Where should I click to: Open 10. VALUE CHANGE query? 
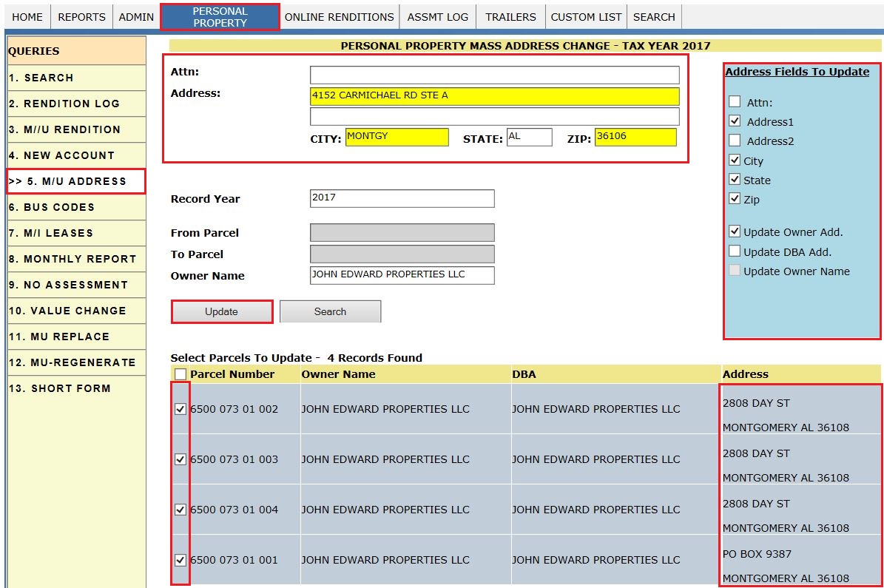[x=77, y=311]
